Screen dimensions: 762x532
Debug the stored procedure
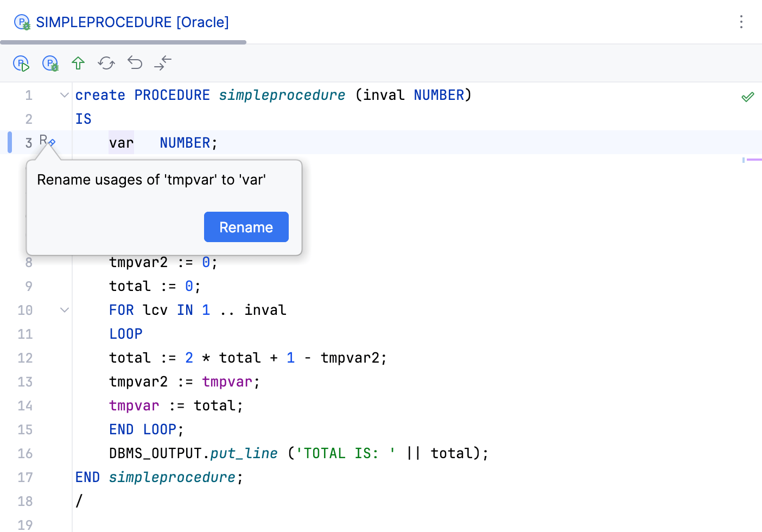click(x=50, y=63)
